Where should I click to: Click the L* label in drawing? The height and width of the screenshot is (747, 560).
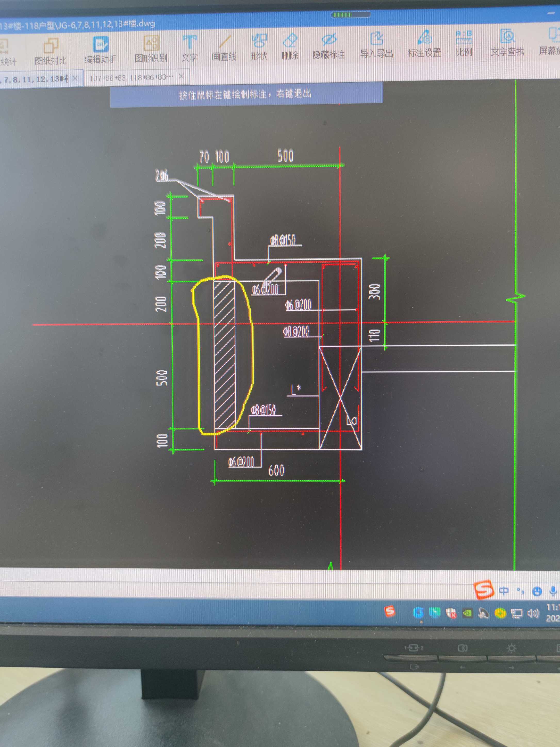click(x=296, y=389)
